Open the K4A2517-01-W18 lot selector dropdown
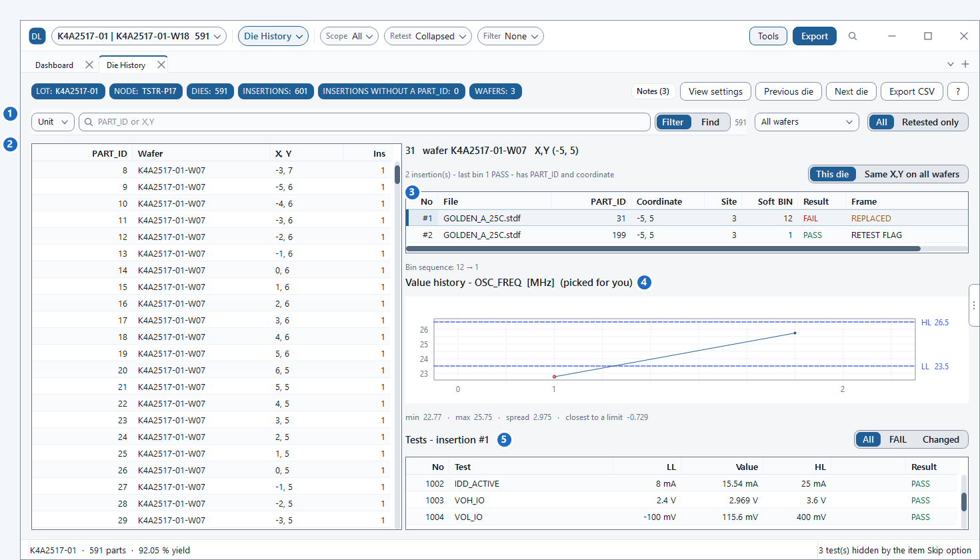The image size is (980, 560). tap(139, 36)
